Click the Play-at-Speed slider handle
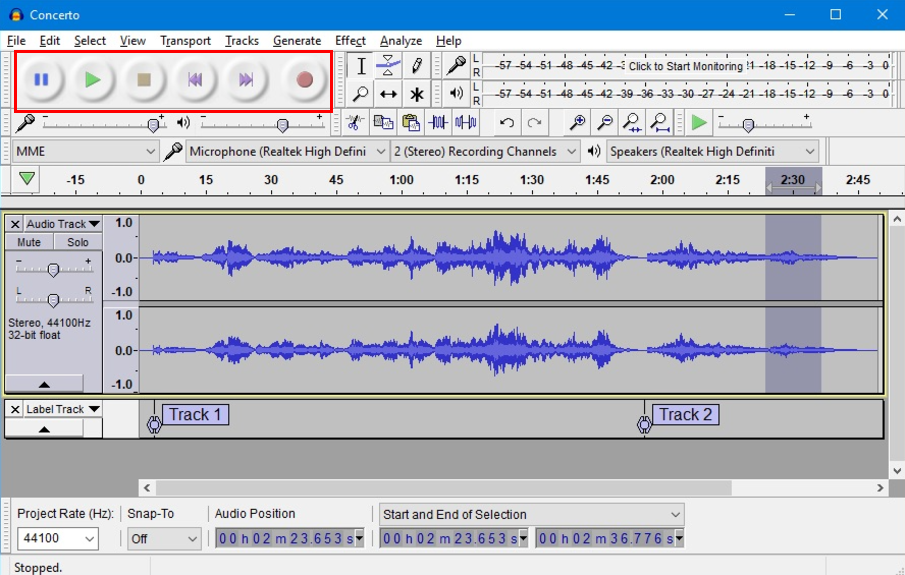The image size is (905, 575). point(748,125)
